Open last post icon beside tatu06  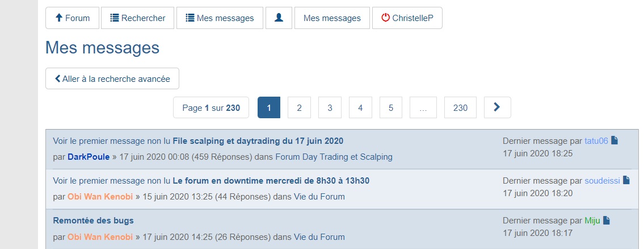[614, 140]
